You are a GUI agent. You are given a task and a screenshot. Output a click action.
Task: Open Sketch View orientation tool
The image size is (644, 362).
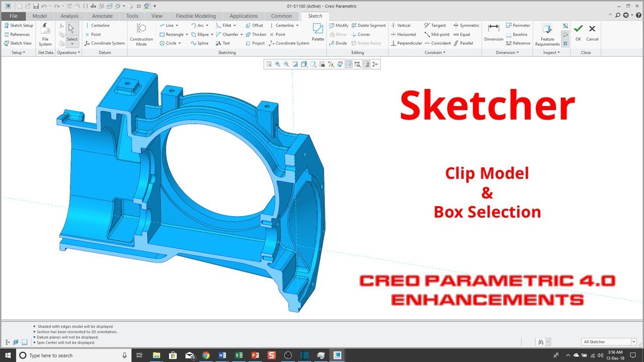[x=18, y=43]
